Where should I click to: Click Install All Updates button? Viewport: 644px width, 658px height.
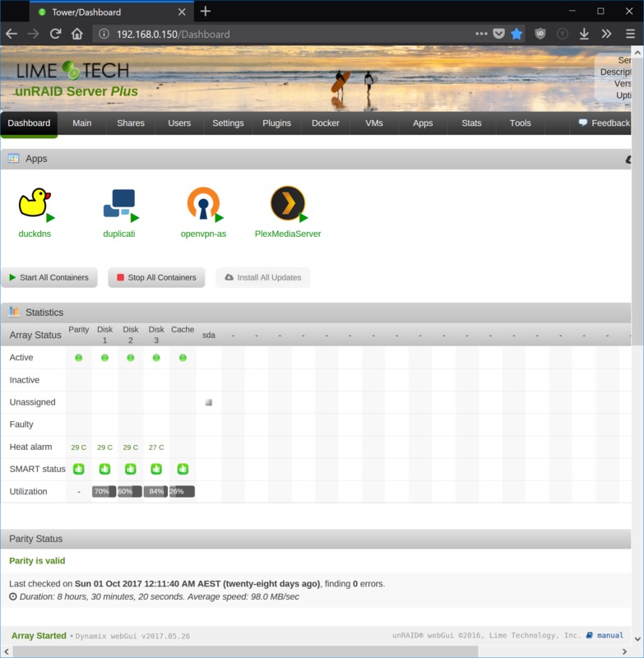pyautogui.click(x=263, y=277)
